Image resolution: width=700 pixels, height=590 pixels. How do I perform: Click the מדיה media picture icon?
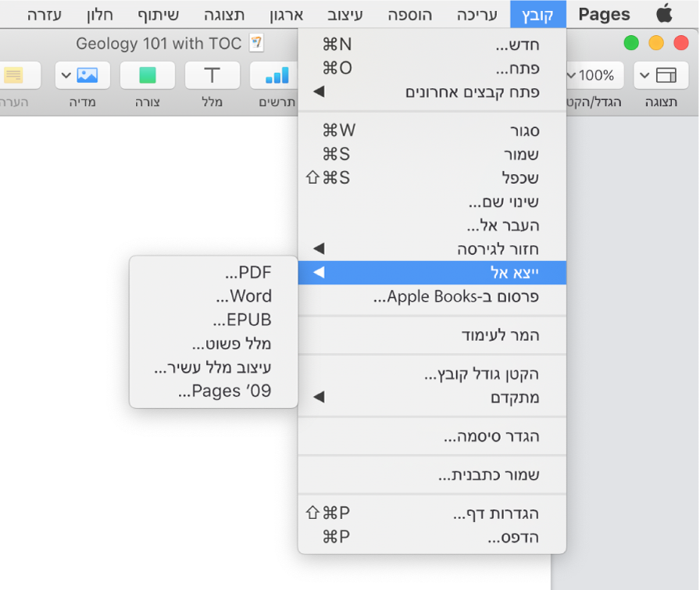click(x=87, y=75)
